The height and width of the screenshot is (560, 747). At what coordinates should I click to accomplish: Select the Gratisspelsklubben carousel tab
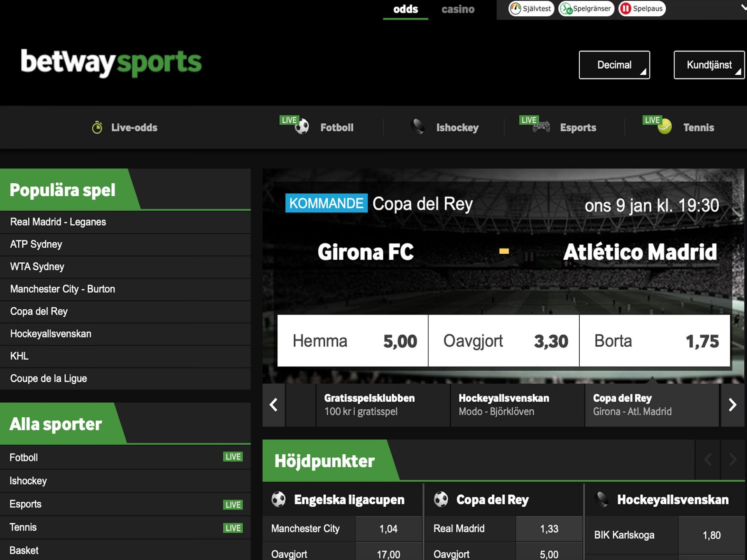(383, 405)
